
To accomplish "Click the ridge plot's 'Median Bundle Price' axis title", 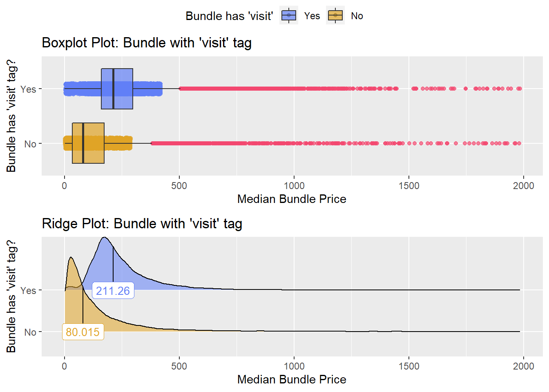I will [x=292, y=379].
